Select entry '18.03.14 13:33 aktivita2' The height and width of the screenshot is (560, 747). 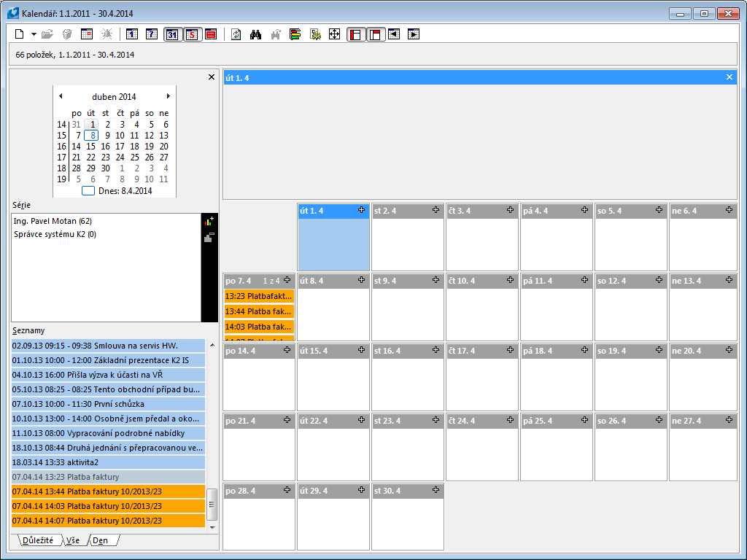[x=109, y=462]
